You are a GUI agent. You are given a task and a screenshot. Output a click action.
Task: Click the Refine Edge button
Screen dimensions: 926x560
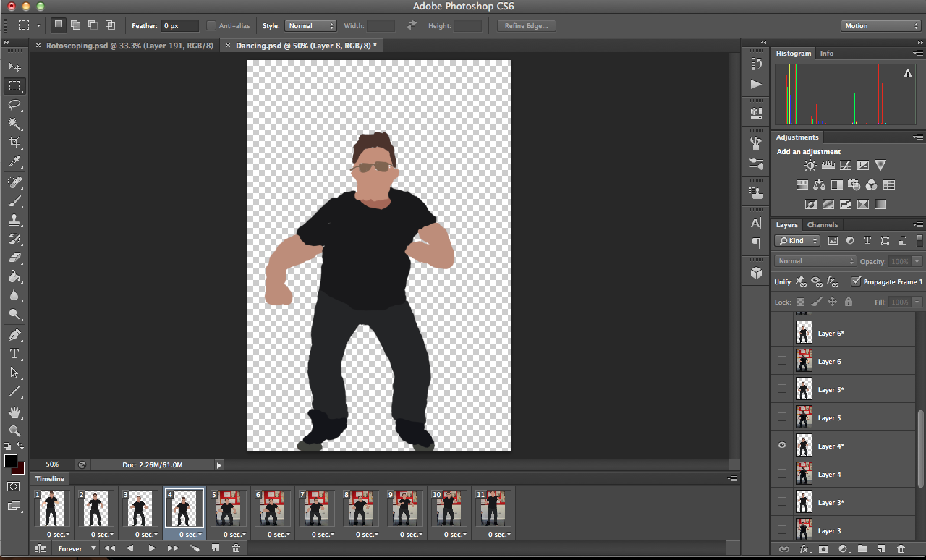(x=526, y=25)
